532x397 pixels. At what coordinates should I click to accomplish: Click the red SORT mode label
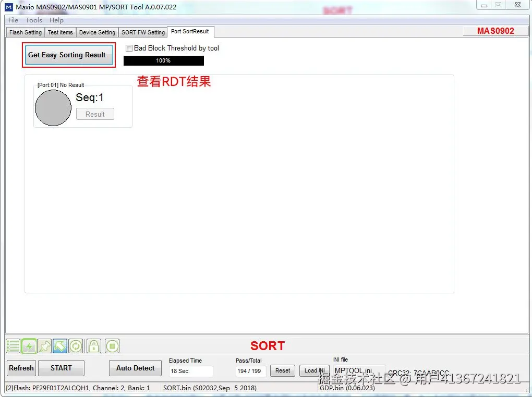click(268, 346)
